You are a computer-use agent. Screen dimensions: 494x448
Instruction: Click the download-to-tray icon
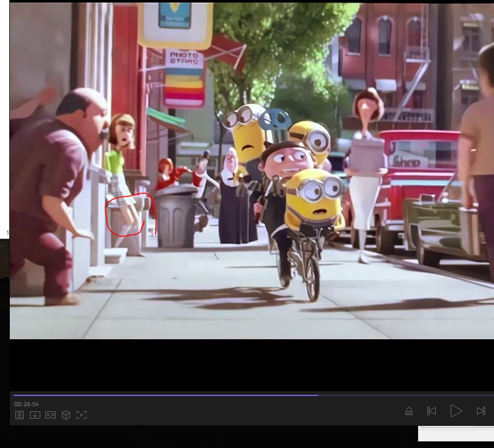click(x=35, y=415)
